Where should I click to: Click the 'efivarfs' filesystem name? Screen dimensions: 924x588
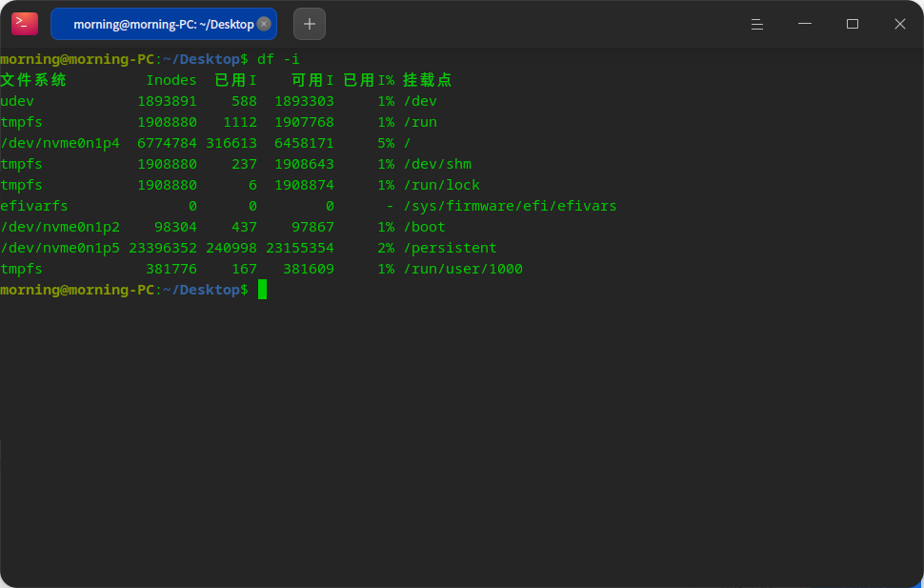click(x=34, y=207)
